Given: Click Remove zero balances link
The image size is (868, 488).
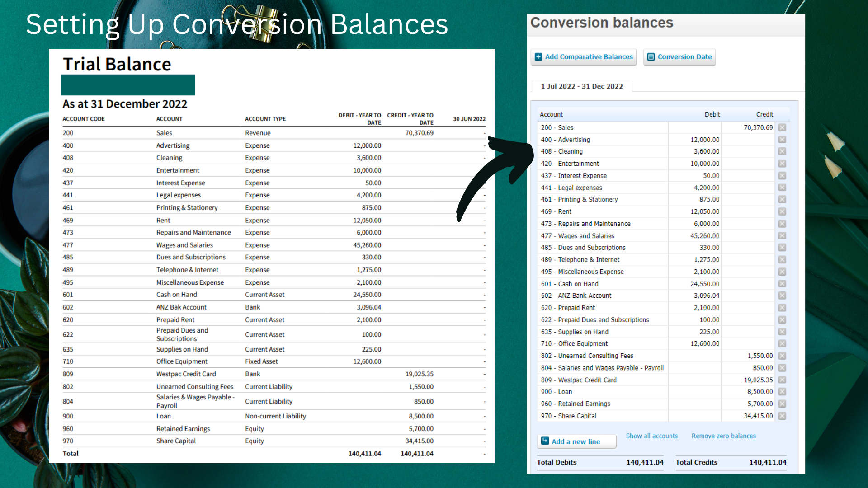Looking at the screenshot, I should 723,436.
